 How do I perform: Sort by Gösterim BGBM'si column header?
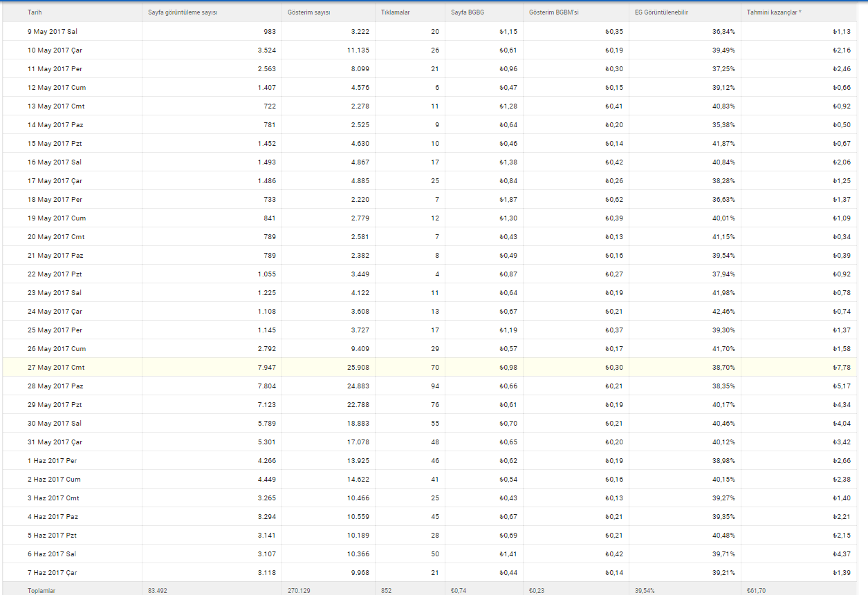tap(555, 12)
